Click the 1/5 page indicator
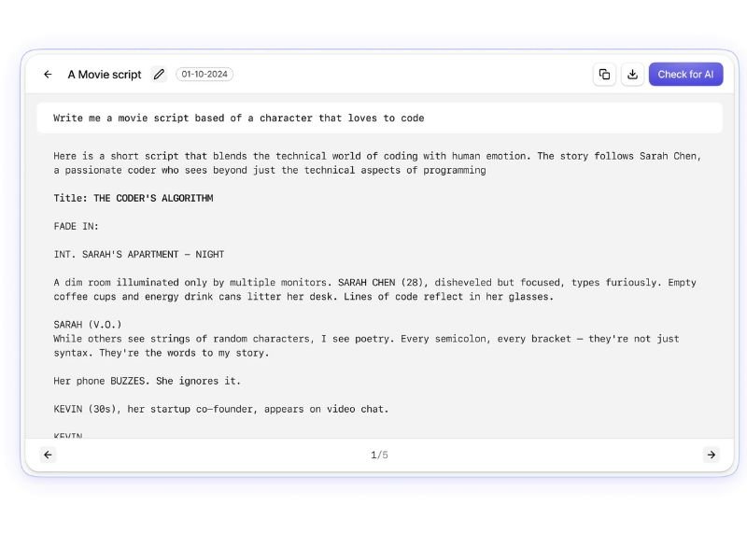747x560 pixels. click(379, 455)
